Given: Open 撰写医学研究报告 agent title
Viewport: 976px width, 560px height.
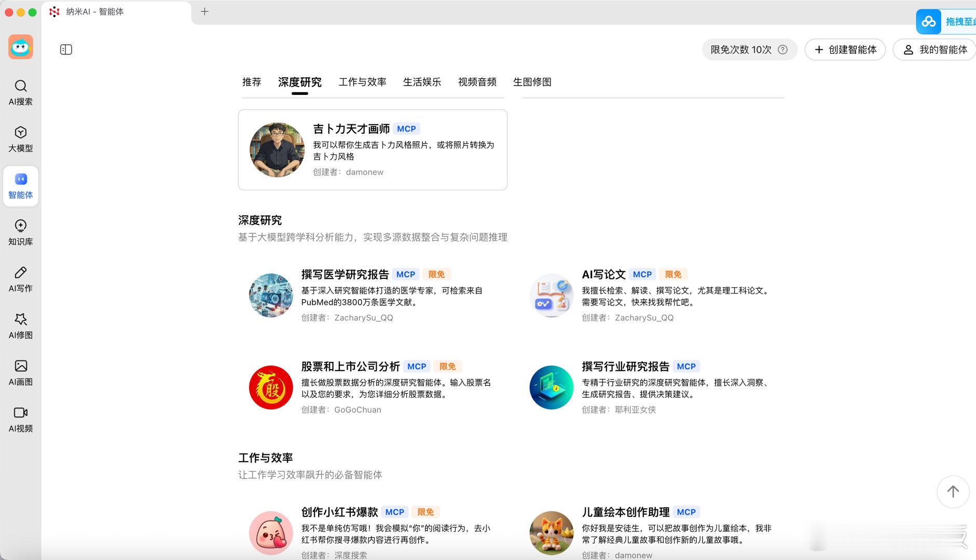Looking at the screenshot, I should click(345, 274).
